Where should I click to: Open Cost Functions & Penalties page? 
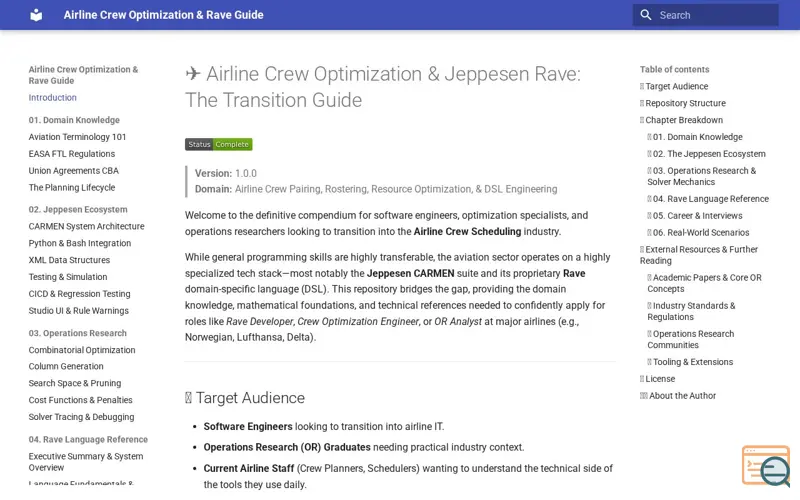pyautogui.click(x=80, y=399)
